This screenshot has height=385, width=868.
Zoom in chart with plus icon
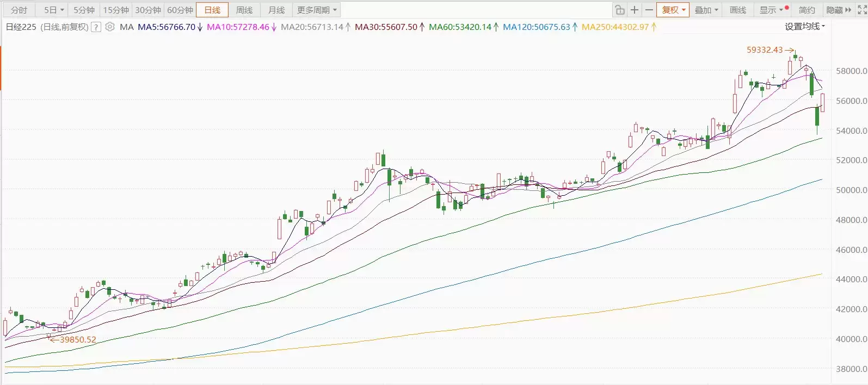(635, 10)
